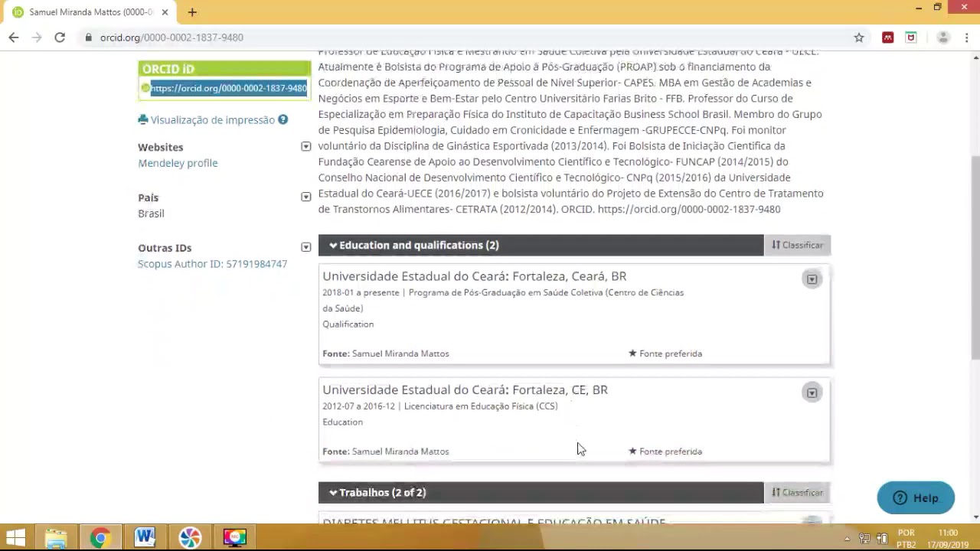Viewport: 980px width, 551px height.
Task: Open the Help chat button
Action: 916,498
